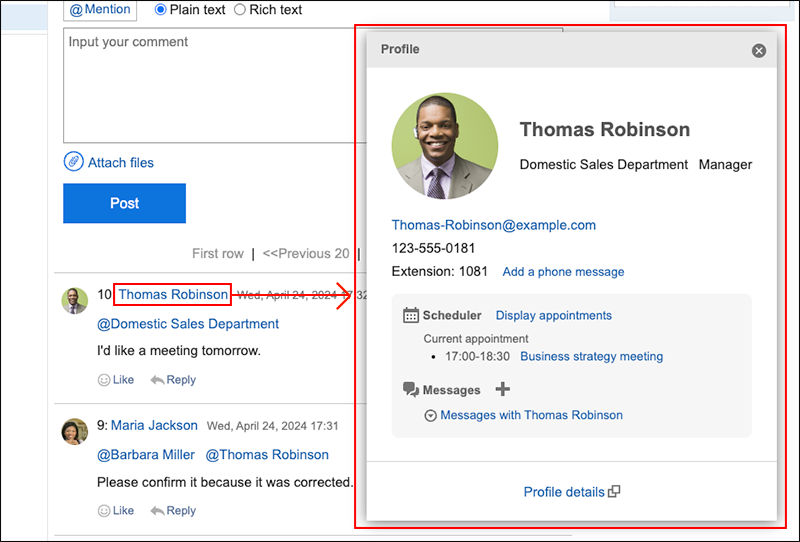Click @Thomas Robinson mention in comment 9
Viewport: 800px width, 542px height.
point(267,455)
